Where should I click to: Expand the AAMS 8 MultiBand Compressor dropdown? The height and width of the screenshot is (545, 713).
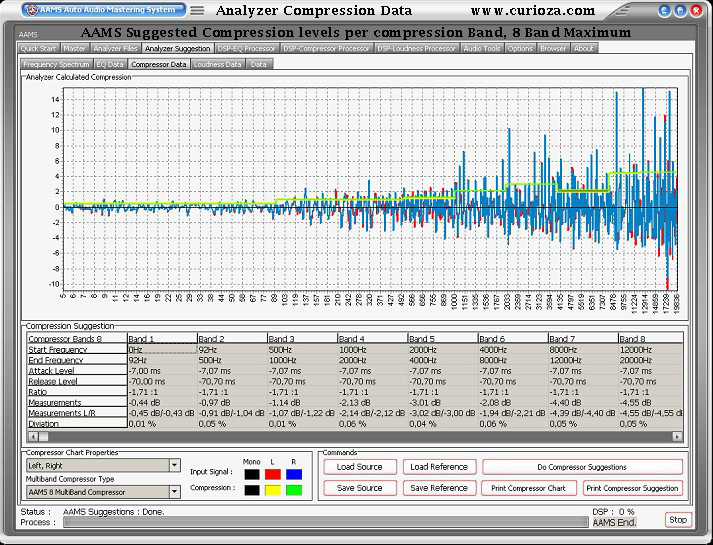point(175,492)
